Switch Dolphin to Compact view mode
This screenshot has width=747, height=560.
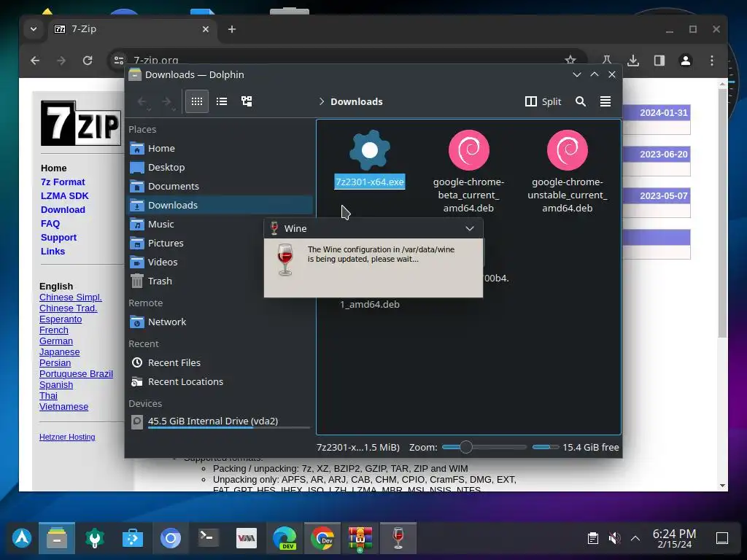[222, 101]
